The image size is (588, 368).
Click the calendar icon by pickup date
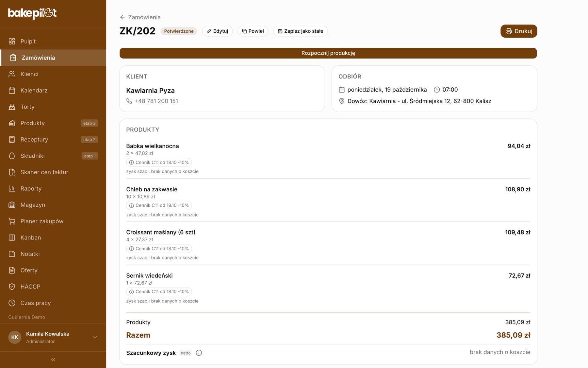pos(342,90)
